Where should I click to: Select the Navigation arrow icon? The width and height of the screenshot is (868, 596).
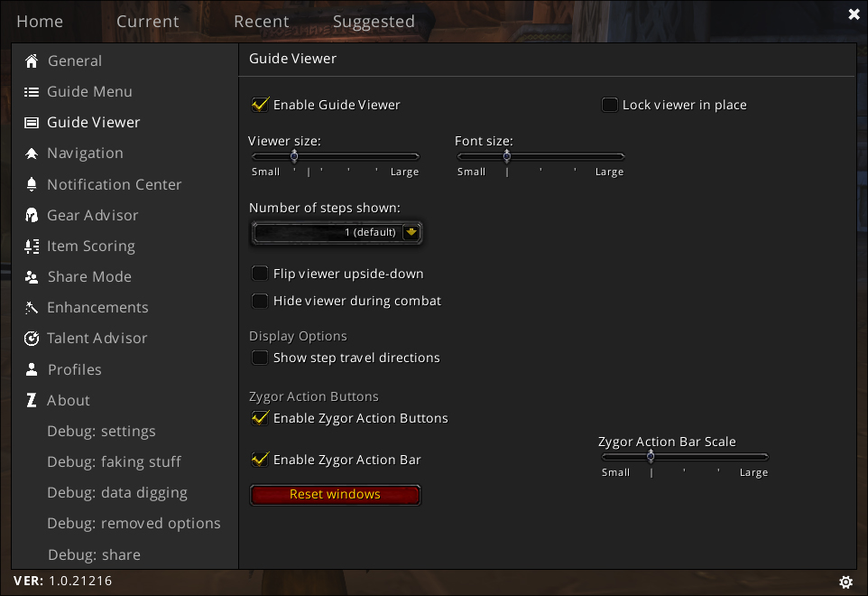(31, 154)
